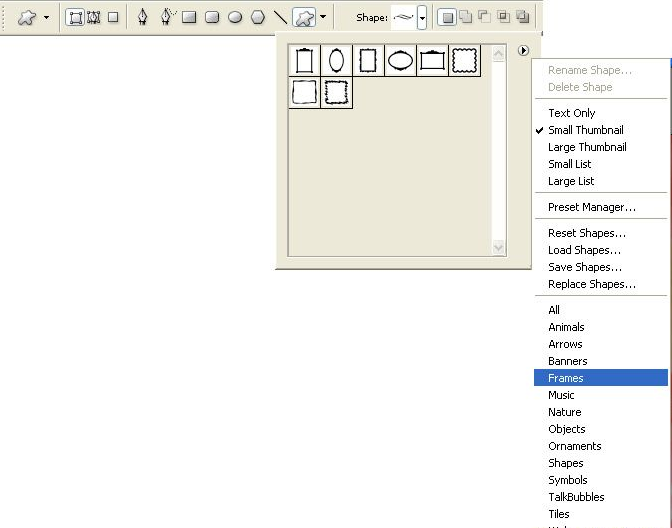Switch to Paths mode
672x528 pixels.
tap(94, 17)
